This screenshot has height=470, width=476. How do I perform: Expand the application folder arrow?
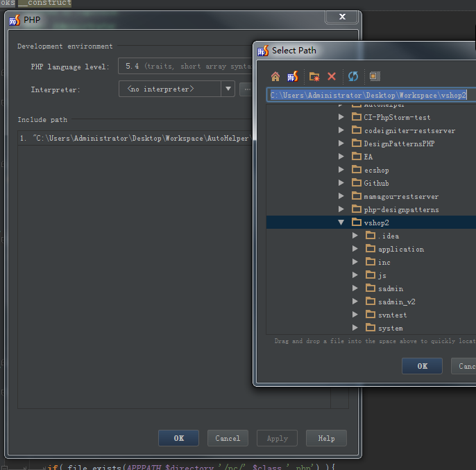pos(355,249)
